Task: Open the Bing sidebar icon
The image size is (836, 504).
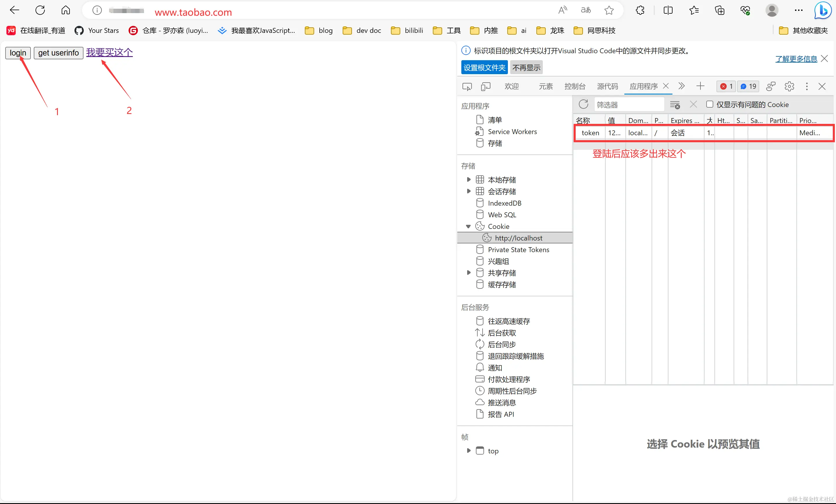Action: [x=823, y=10]
